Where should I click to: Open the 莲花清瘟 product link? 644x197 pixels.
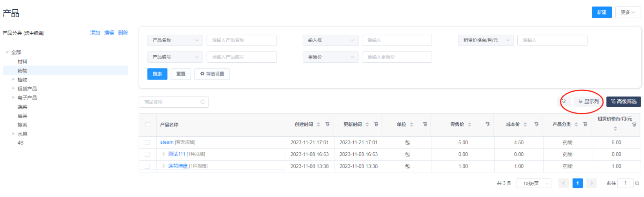178,166
